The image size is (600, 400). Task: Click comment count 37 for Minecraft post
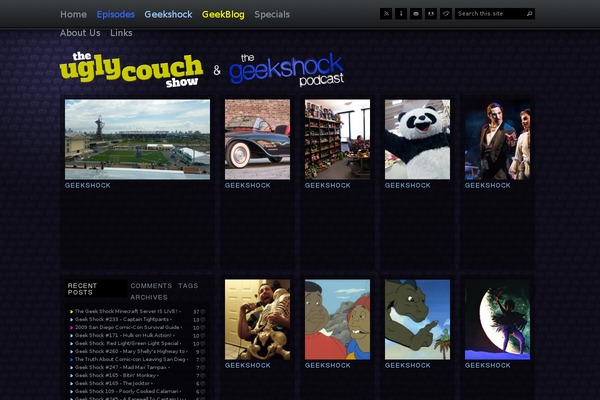point(196,312)
